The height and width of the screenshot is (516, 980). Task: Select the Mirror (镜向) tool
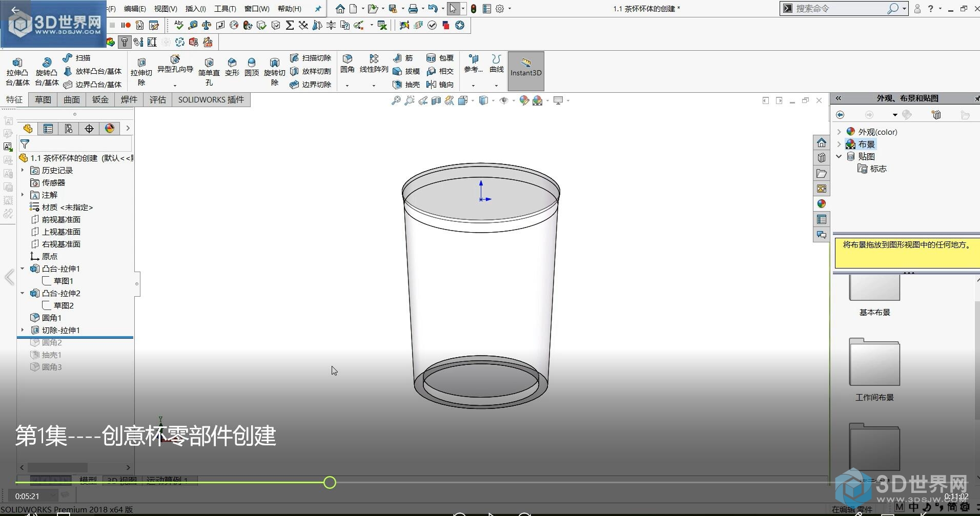(x=440, y=85)
